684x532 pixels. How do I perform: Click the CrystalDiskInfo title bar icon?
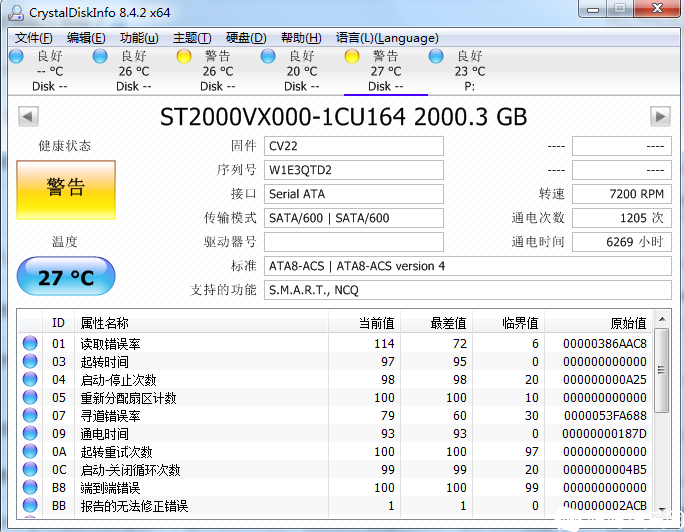(16, 13)
